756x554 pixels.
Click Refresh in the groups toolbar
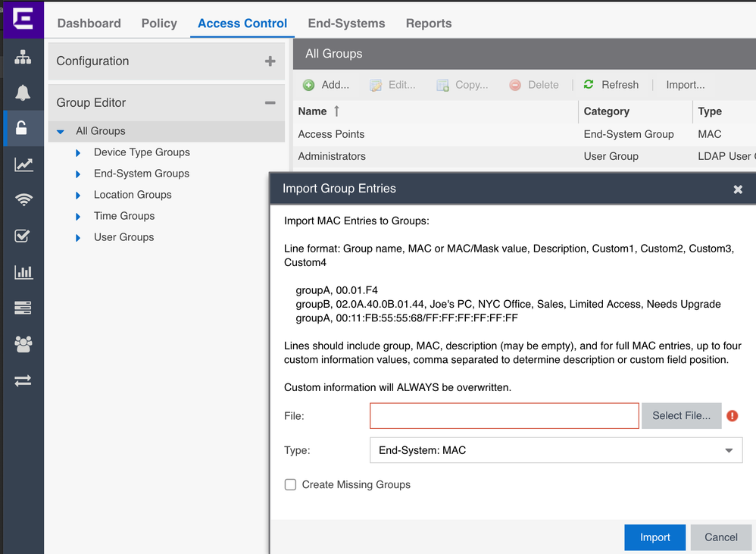(611, 85)
